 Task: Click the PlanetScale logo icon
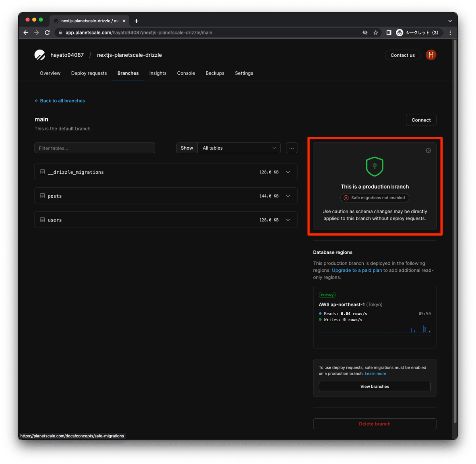point(40,55)
